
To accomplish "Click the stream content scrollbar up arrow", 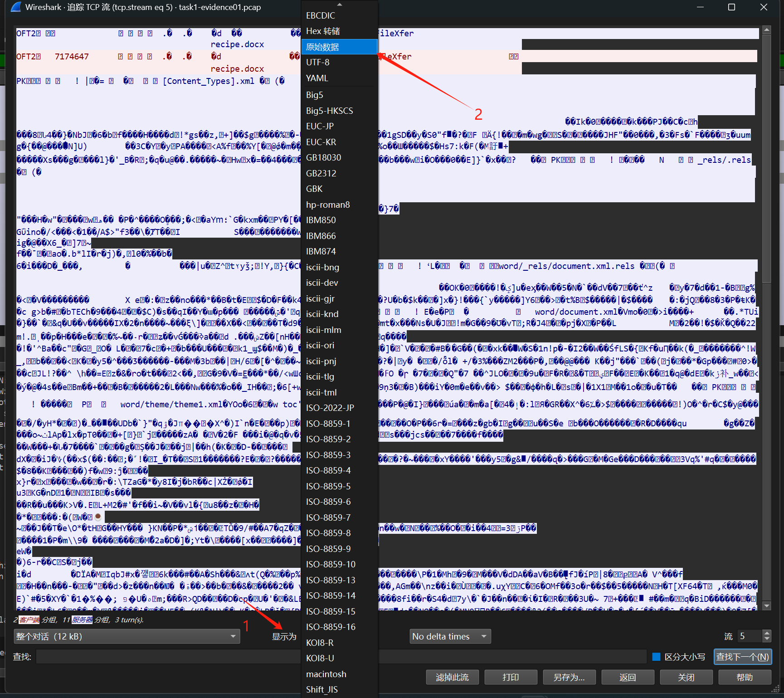I will tap(767, 30).
